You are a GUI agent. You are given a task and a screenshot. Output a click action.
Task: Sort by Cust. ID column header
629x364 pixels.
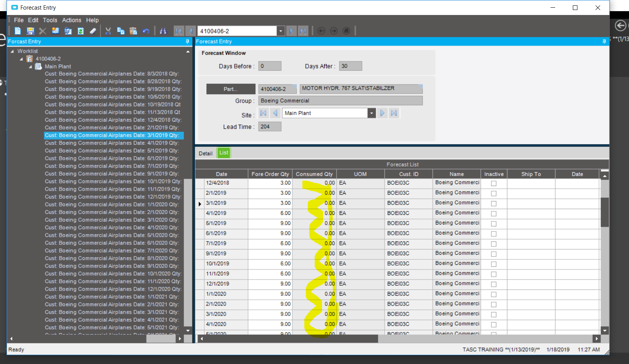409,174
